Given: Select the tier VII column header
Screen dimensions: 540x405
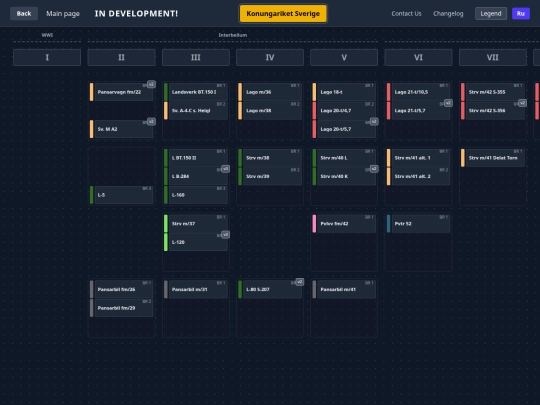Looking at the screenshot, I should click(493, 57).
